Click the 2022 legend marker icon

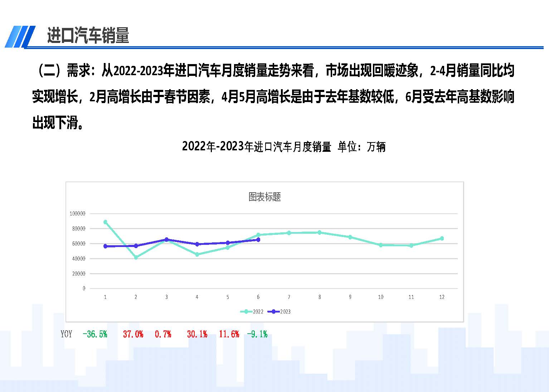(x=246, y=312)
